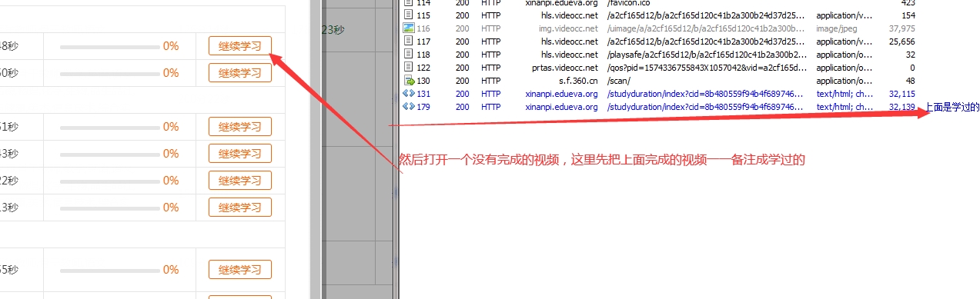Select the icon beside session 122
Screen dimensions: 980x299
[x=408, y=68]
